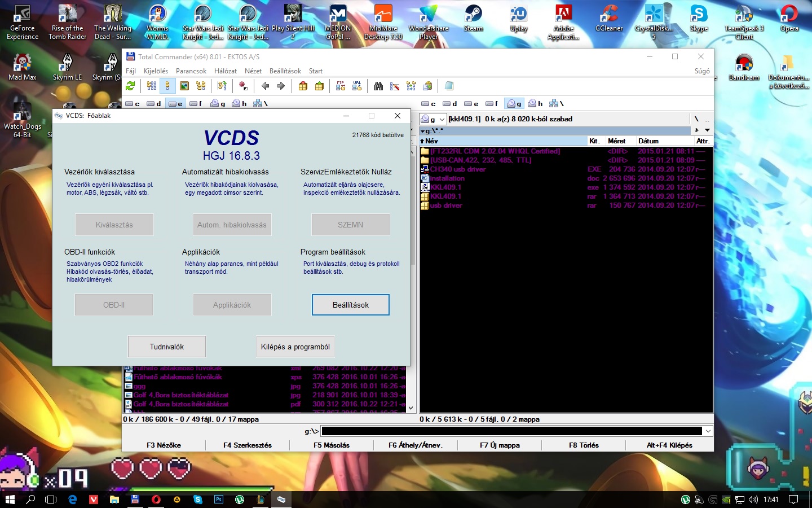Click into the g:\> command line field
The width and height of the screenshot is (812, 508).
coord(512,431)
